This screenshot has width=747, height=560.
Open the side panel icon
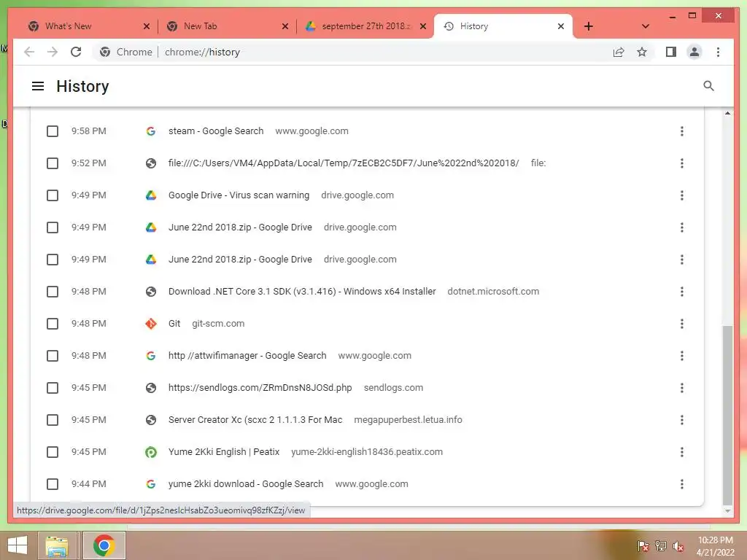671,52
